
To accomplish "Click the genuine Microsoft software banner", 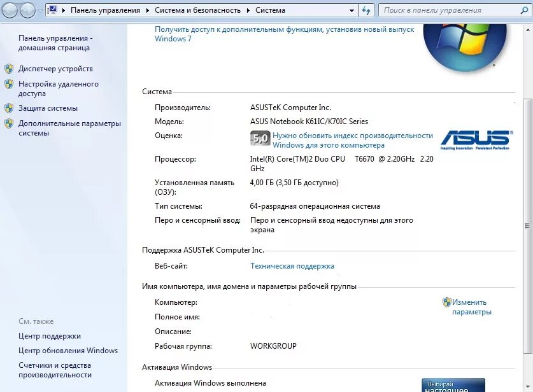I will tap(453, 385).
